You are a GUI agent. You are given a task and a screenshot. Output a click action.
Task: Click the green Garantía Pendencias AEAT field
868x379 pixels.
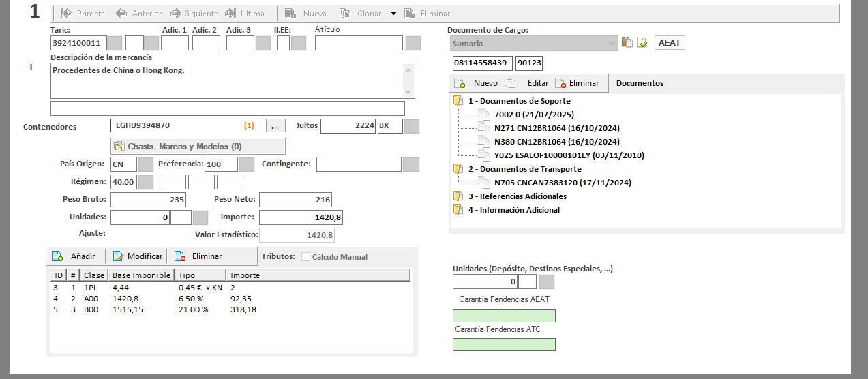(504, 316)
